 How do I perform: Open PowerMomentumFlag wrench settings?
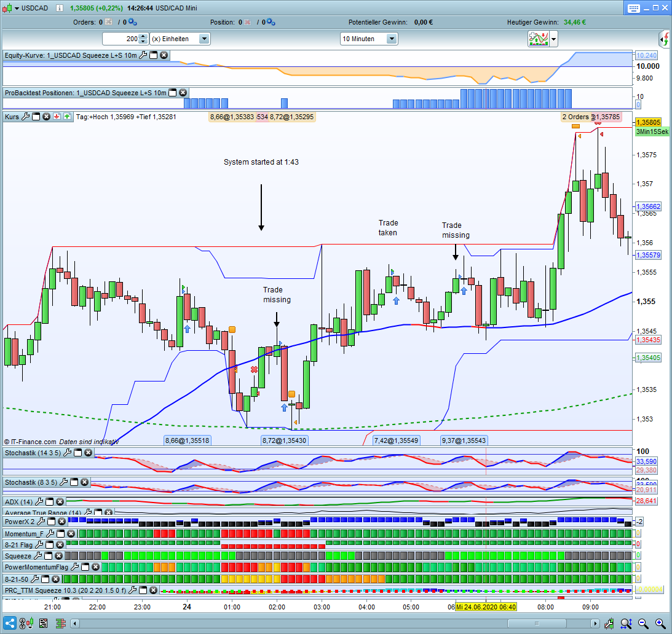(x=74, y=567)
